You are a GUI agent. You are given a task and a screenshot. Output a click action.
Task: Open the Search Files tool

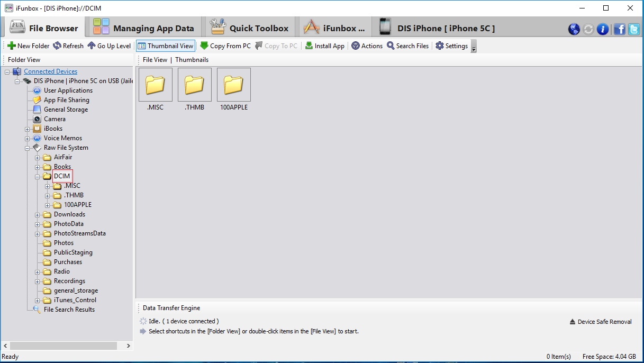tap(407, 46)
